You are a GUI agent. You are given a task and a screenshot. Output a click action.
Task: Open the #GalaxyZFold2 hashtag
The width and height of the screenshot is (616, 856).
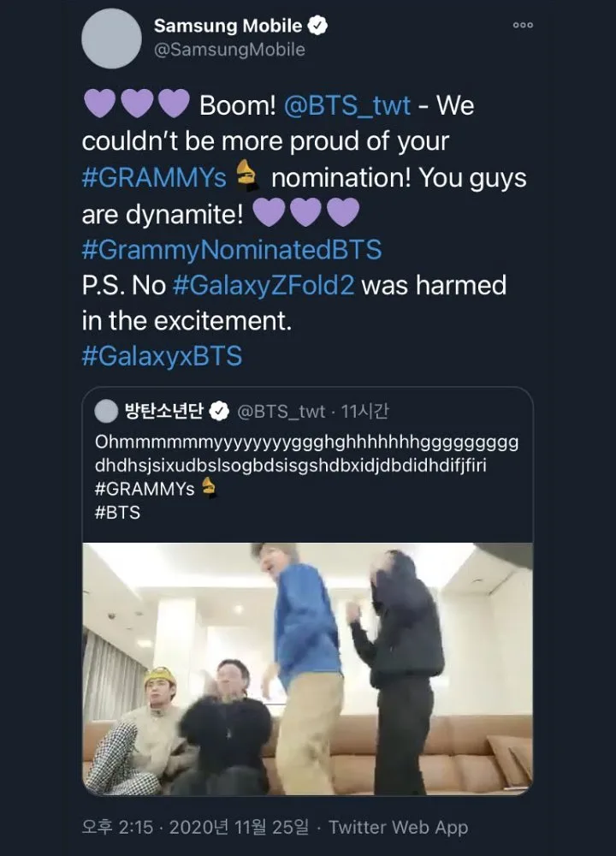pyautogui.click(x=263, y=285)
